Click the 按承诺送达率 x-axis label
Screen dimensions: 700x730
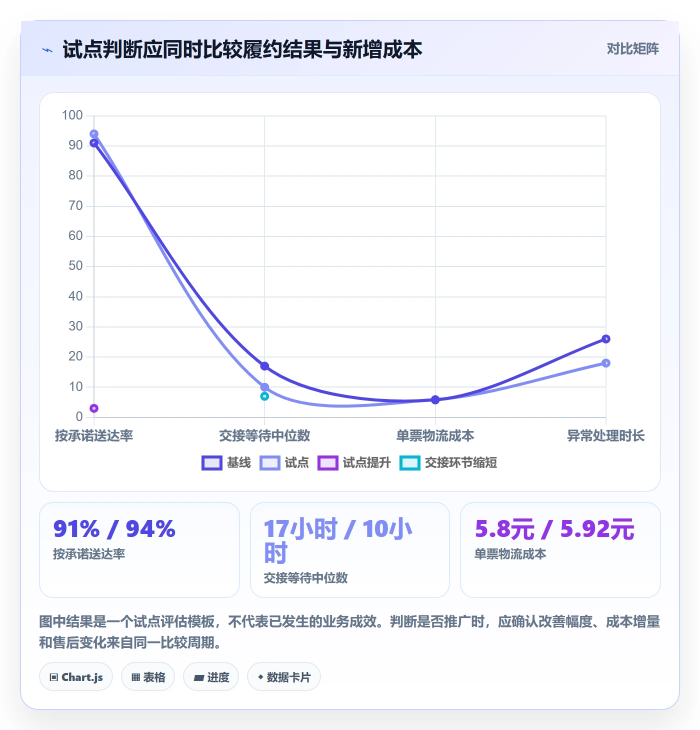point(94,436)
